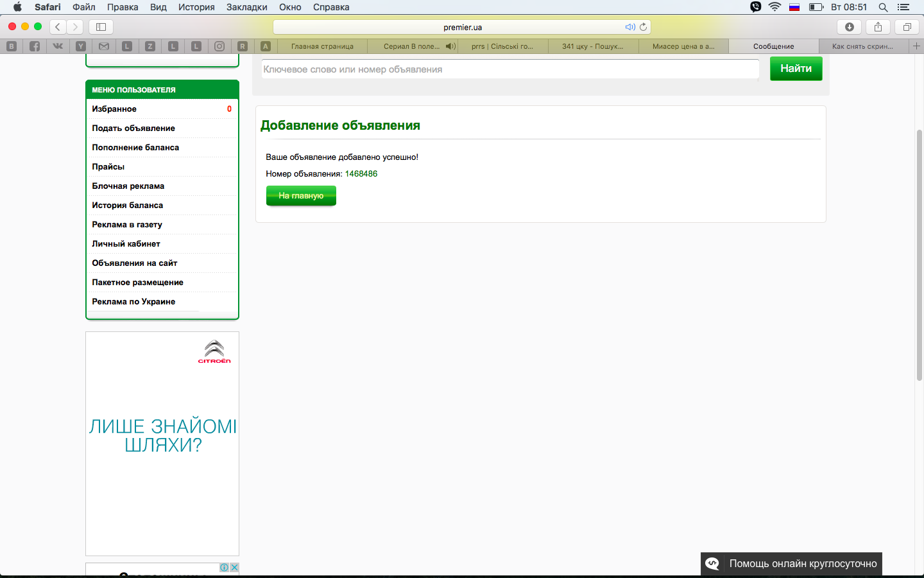
Task: Open 'Закладки' menu
Action: 246,7
